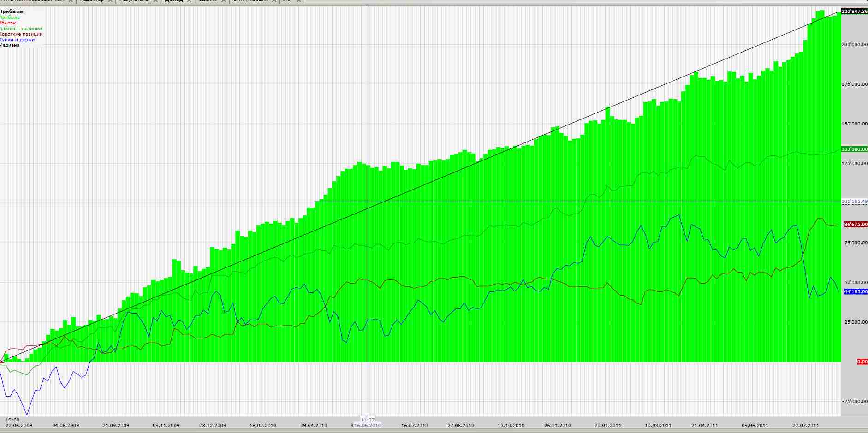Click the 200'000.00 axis label

[x=855, y=45]
